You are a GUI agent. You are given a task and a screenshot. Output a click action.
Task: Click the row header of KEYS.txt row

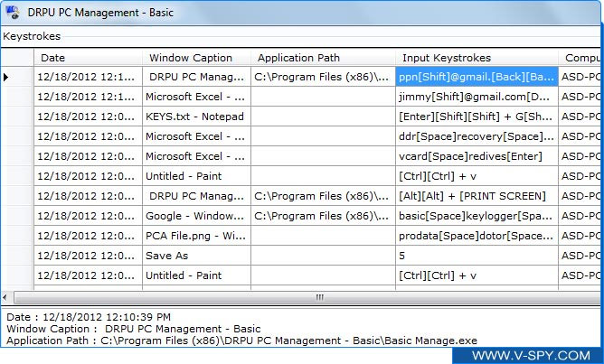coord(17,117)
